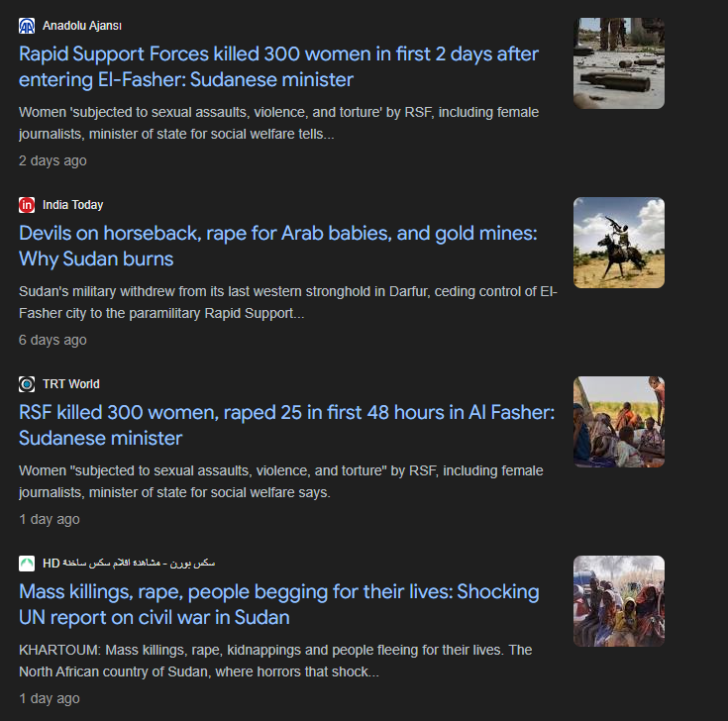Select the TRT World source name

(71, 384)
